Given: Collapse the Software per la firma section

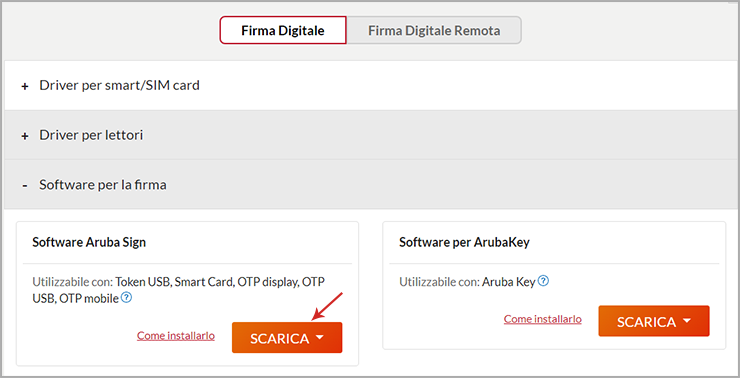Looking at the screenshot, I should click(370, 185).
